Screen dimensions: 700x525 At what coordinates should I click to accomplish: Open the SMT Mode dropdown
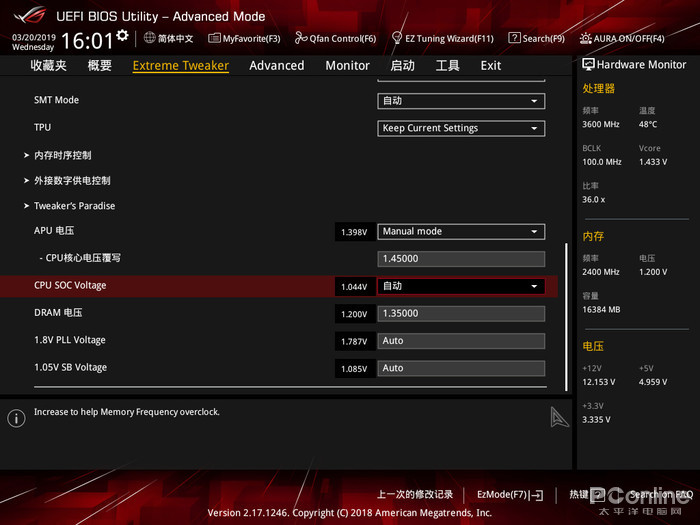click(x=461, y=101)
